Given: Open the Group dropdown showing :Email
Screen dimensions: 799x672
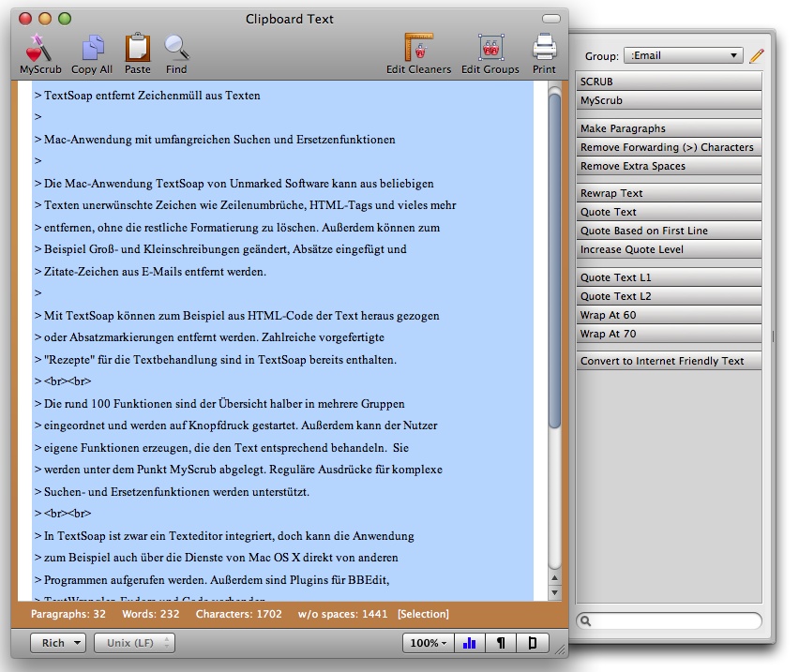Looking at the screenshot, I should coord(684,56).
